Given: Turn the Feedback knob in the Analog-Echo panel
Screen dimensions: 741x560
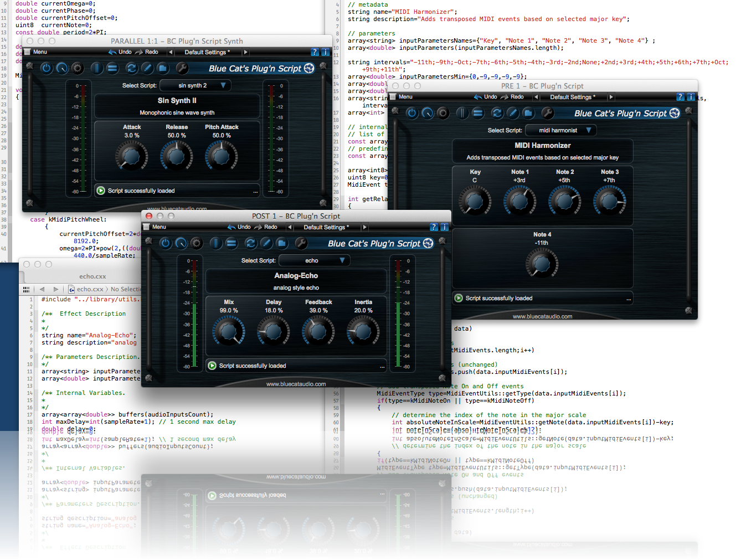Looking at the screenshot, I should 318,331.
